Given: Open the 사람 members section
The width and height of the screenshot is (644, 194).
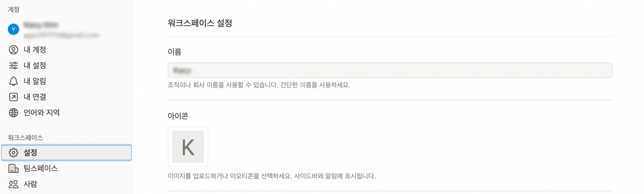Looking at the screenshot, I should pyautogui.click(x=31, y=184).
